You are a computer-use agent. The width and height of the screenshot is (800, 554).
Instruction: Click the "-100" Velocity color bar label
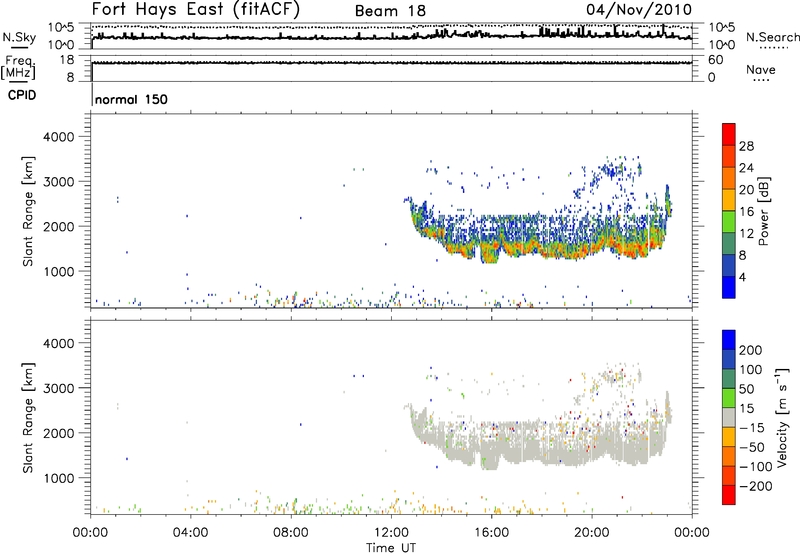point(755,467)
